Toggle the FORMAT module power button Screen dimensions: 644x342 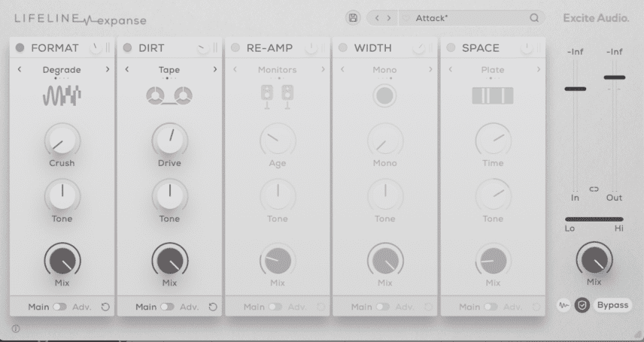point(20,47)
